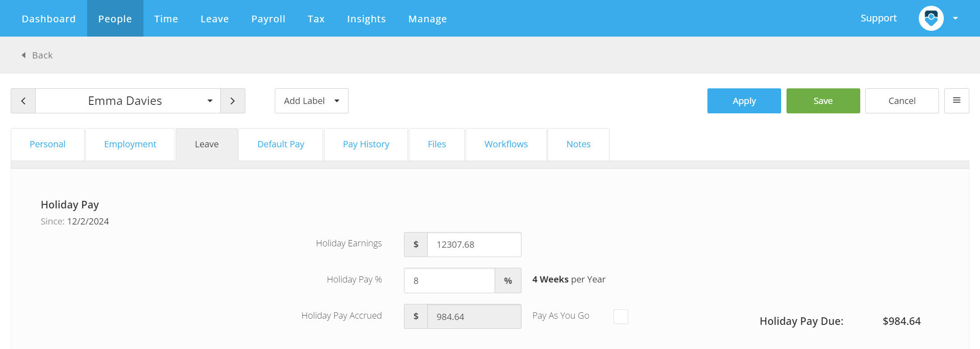
Task: Click the Back link text
Action: (42, 55)
